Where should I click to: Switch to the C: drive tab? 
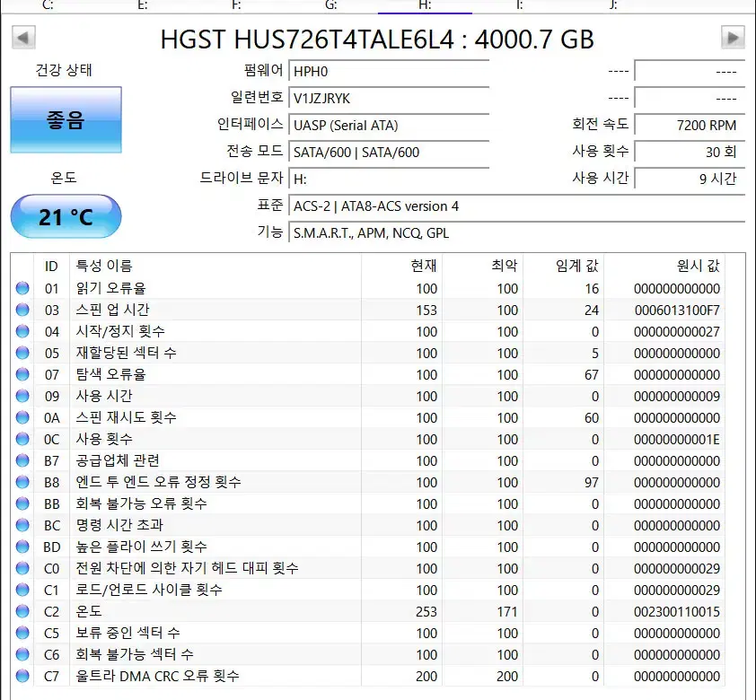[x=48, y=5]
